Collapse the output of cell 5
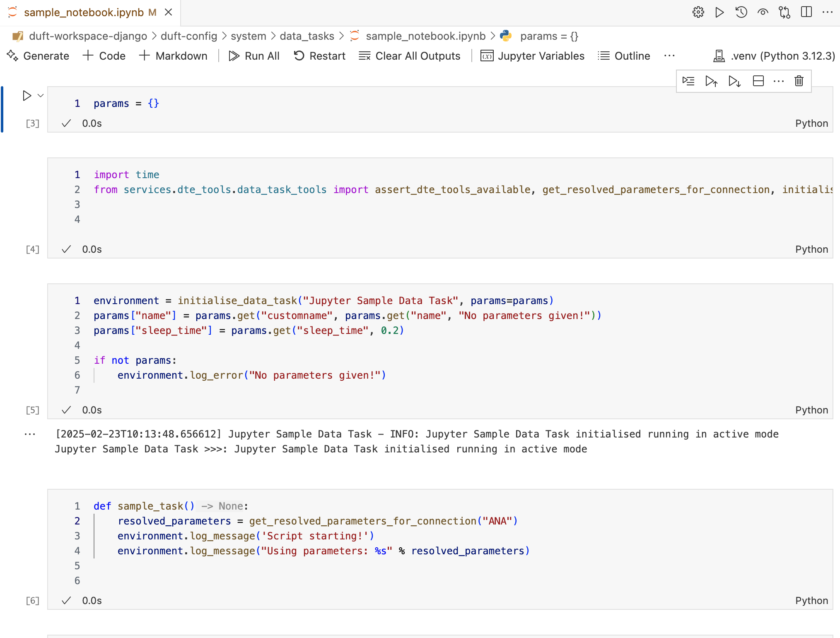This screenshot has width=840, height=638. pyautogui.click(x=29, y=434)
